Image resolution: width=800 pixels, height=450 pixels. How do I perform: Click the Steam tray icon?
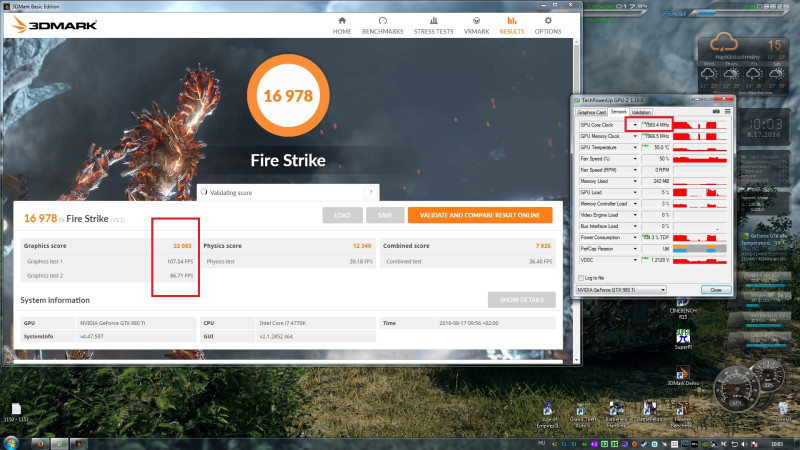(644, 444)
